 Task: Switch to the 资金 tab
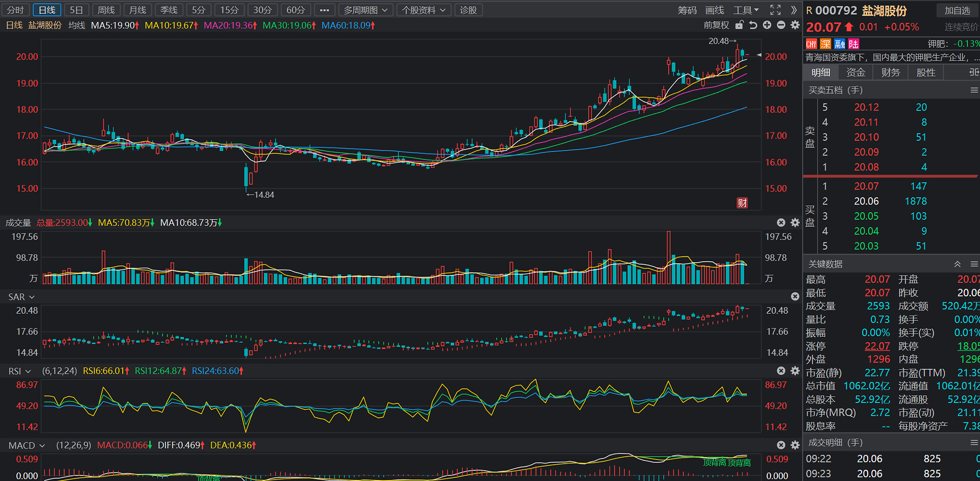855,72
